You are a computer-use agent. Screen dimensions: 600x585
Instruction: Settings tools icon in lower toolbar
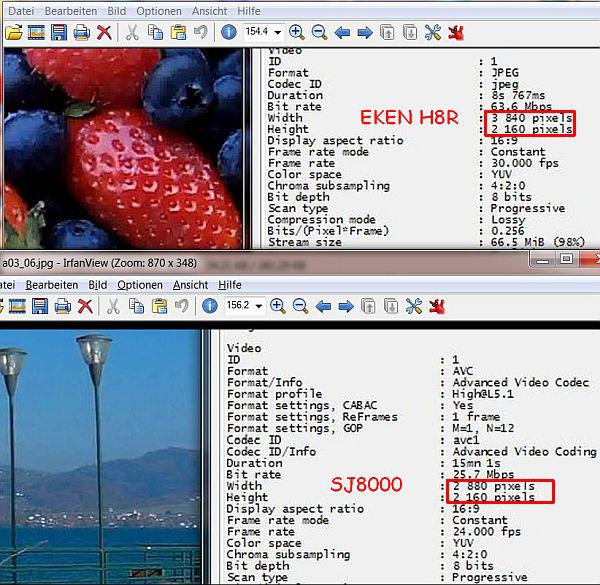[x=414, y=306]
